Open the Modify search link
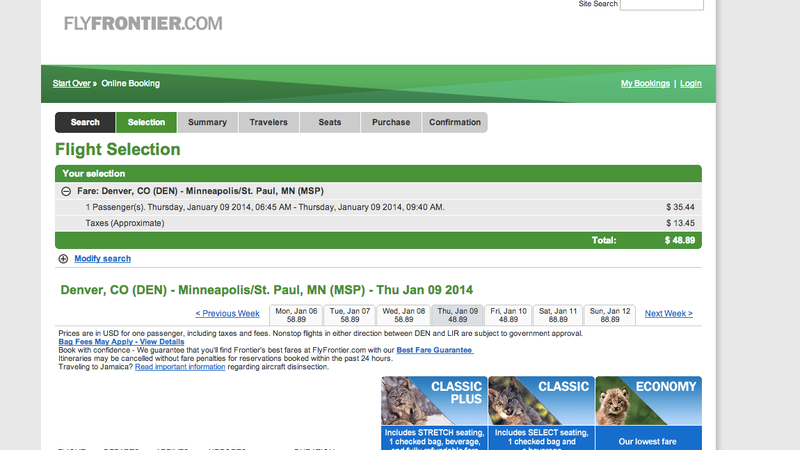This screenshot has width=800, height=450. pyautogui.click(x=103, y=259)
